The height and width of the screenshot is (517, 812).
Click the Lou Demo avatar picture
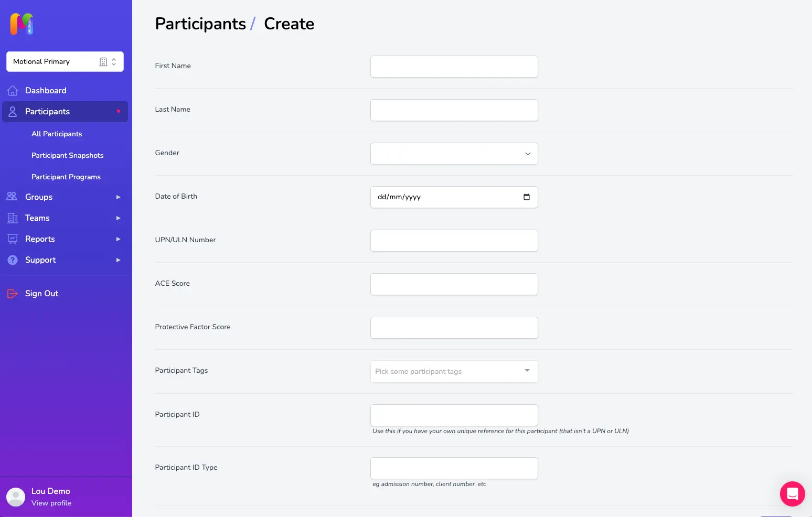pyautogui.click(x=16, y=497)
